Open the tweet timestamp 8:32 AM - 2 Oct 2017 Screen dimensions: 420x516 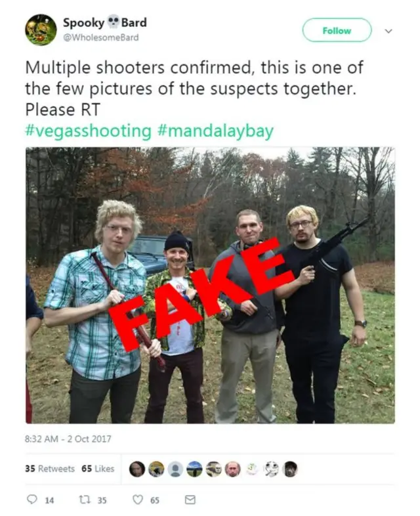coord(68,439)
